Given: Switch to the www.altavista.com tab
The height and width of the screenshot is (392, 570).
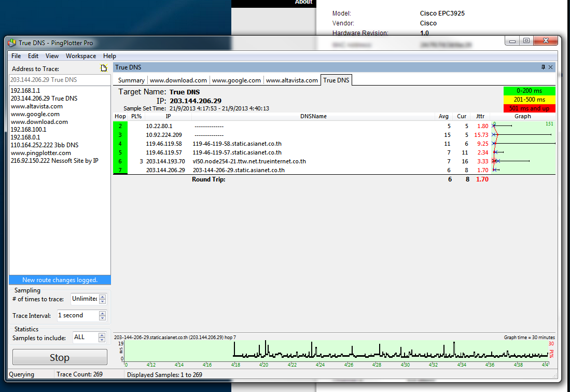Looking at the screenshot, I should [x=291, y=80].
